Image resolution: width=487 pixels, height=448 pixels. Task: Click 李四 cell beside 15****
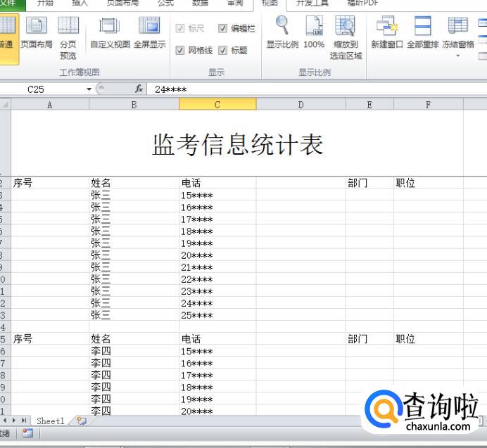pyautogui.click(x=134, y=351)
